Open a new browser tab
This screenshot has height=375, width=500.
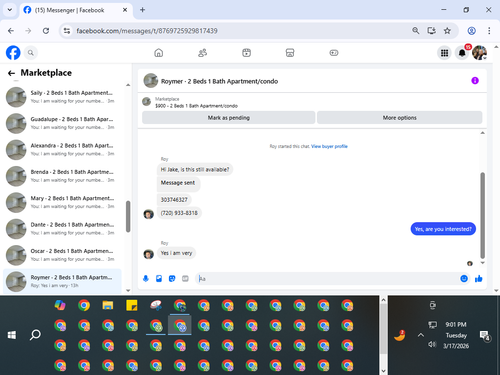(x=142, y=10)
